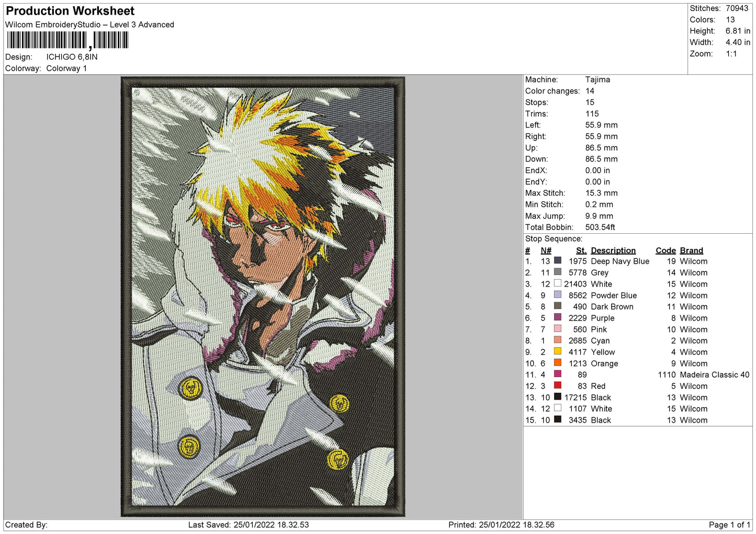Click the Orange thread color swatch

click(558, 362)
